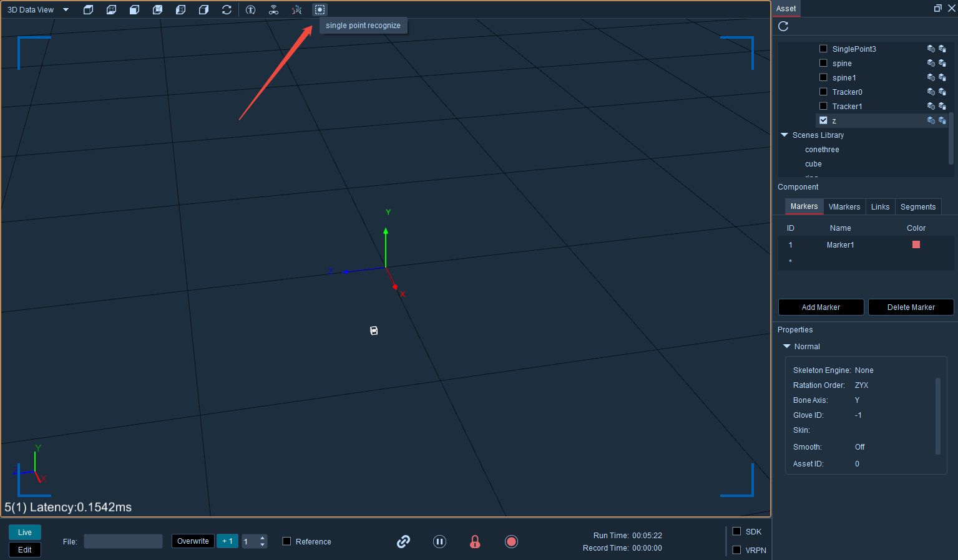The image size is (958, 560).
Task: Click spine row database icon with zero badge
Action: click(931, 63)
